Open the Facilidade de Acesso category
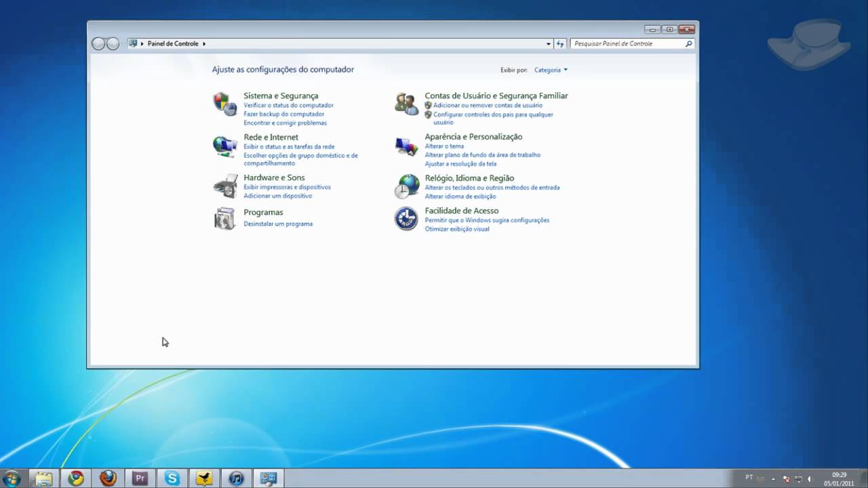Image resolution: width=868 pixels, height=488 pixels. [461, 210]
